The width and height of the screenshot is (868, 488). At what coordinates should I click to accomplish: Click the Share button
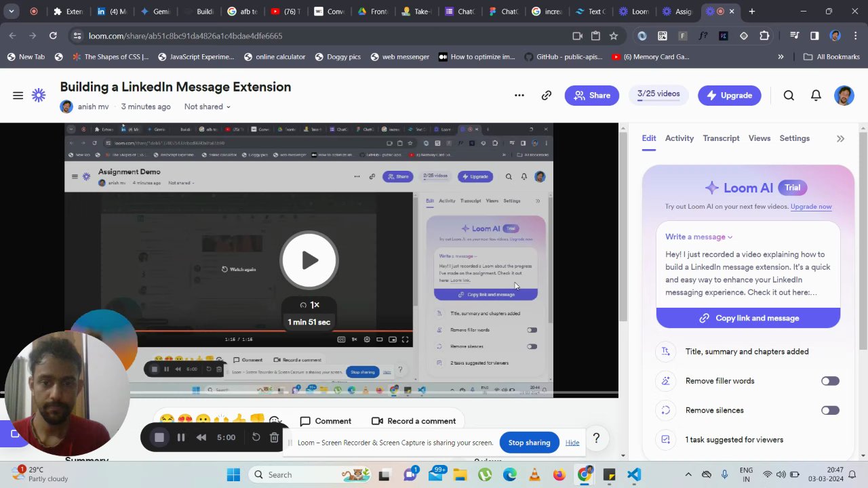coord(592,96)
